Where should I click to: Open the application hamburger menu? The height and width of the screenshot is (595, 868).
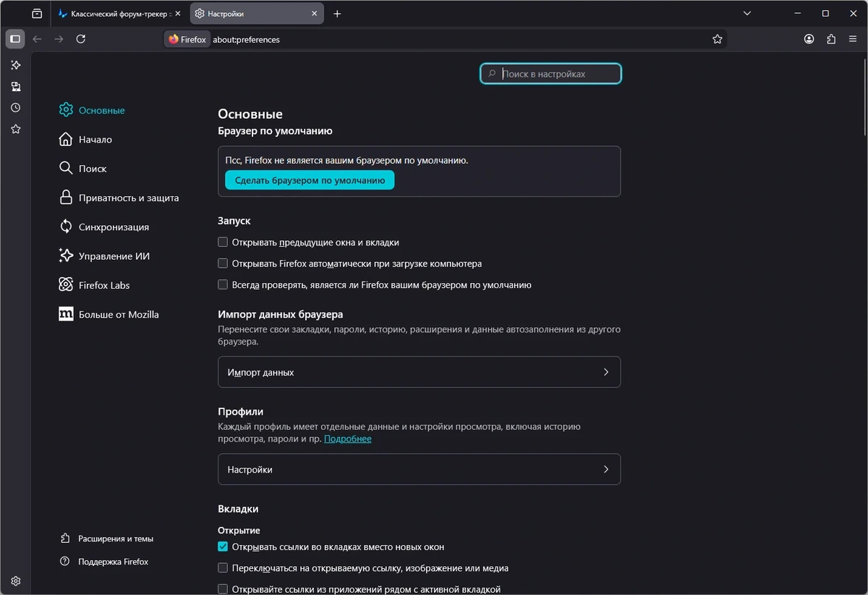pos(852,39)
